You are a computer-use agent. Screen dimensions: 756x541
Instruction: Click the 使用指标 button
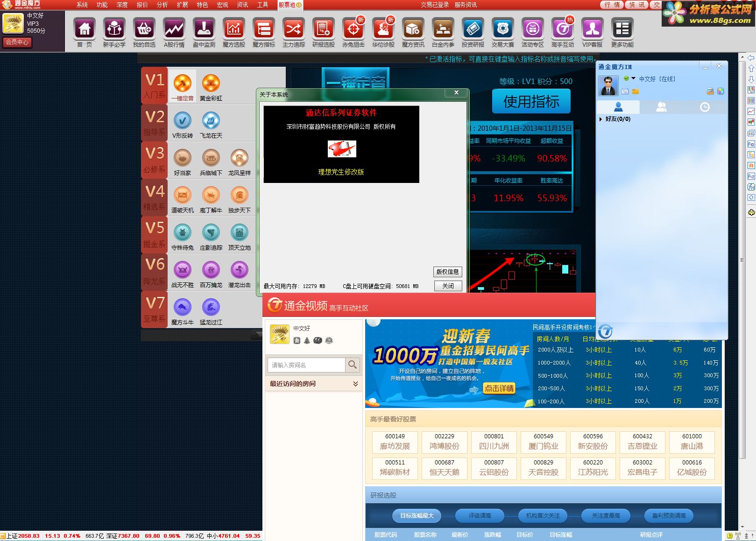[x=531, y=101]
